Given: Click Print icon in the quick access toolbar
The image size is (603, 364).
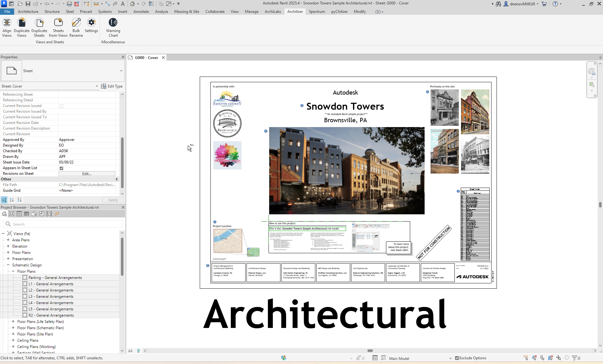Looking at the screenshot, I should point(69,4).
